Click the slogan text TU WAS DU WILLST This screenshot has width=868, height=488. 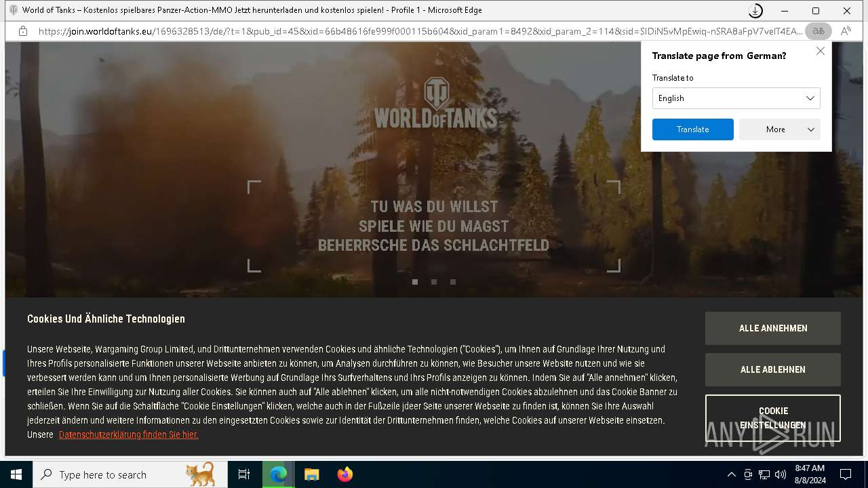point(434,207)
